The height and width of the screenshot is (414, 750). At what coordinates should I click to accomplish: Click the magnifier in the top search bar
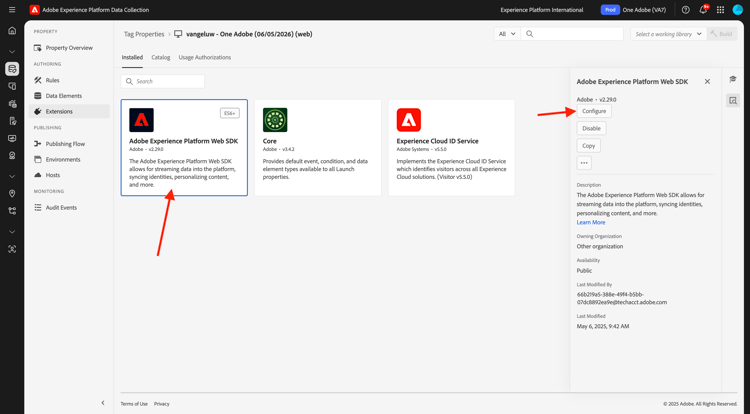coord(529,34)
